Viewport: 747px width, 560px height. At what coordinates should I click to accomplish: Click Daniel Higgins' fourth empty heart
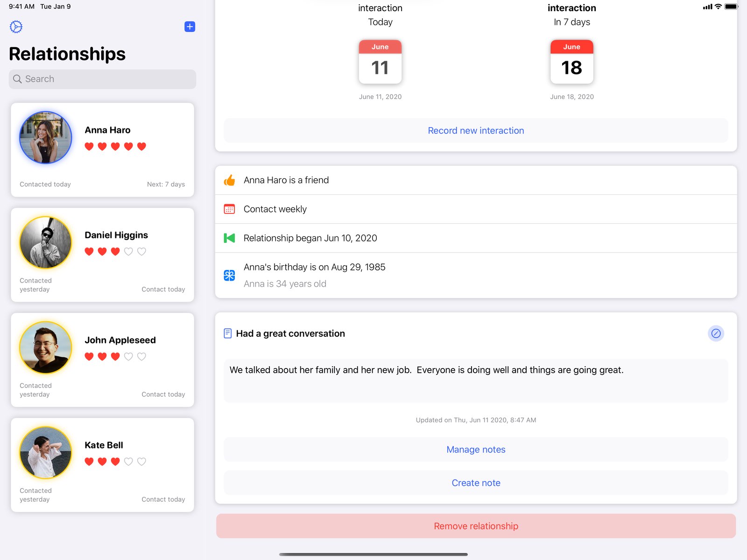point(128,251)
